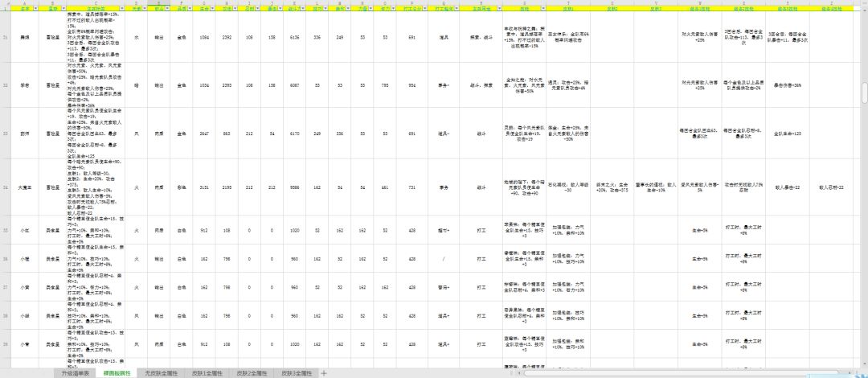
Task: Select the cell containing 461
Action: coord(385,187)
